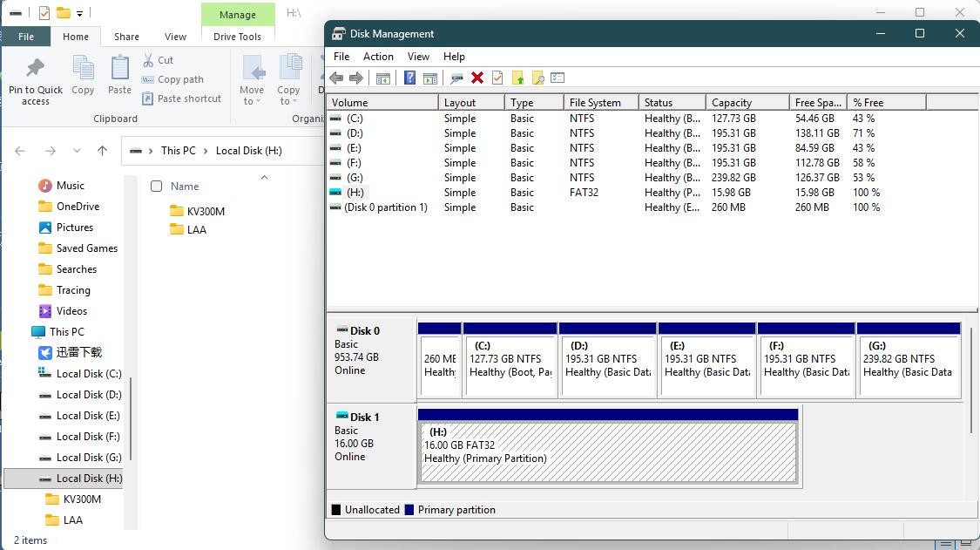Click the Up arrow navigation button in Explorer
The width and height of the screenshot is (980, 550).
point(102,151)
